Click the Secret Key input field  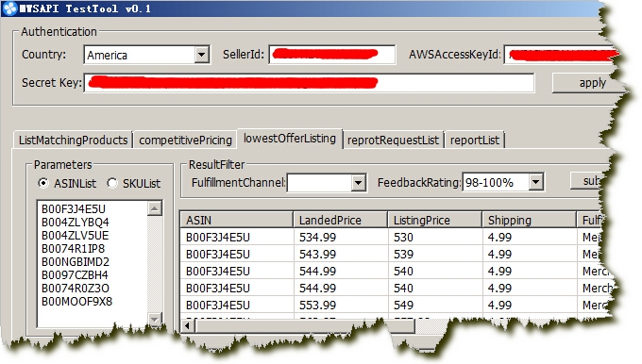[x=309, y=83]
